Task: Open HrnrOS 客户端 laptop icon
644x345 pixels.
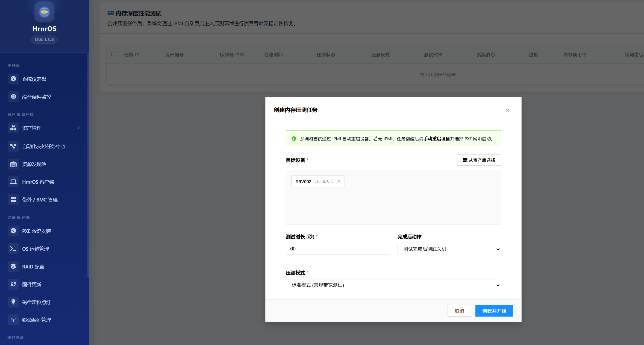Action: click(x=13, y=182)
